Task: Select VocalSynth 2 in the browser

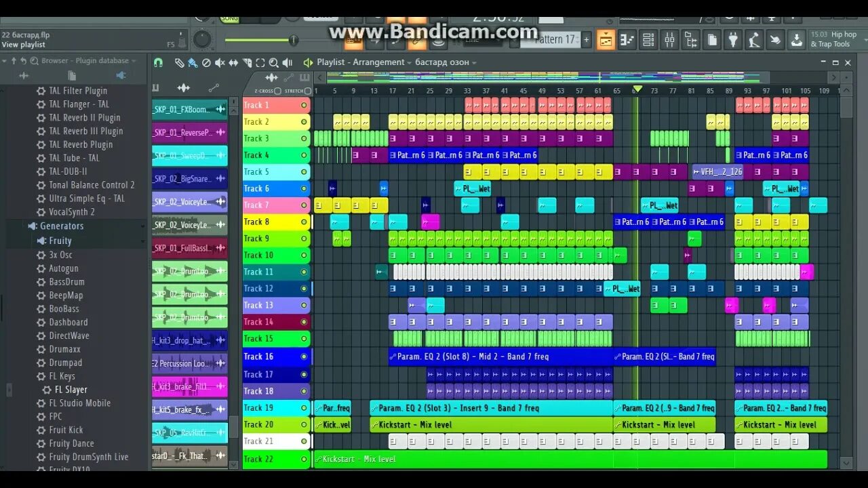Action: coord(72,212)
